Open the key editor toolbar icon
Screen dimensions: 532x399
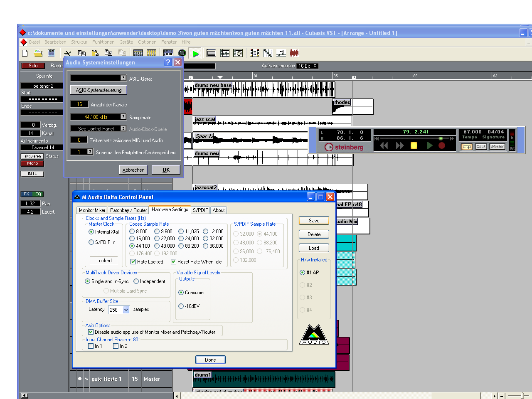[268, 53]
